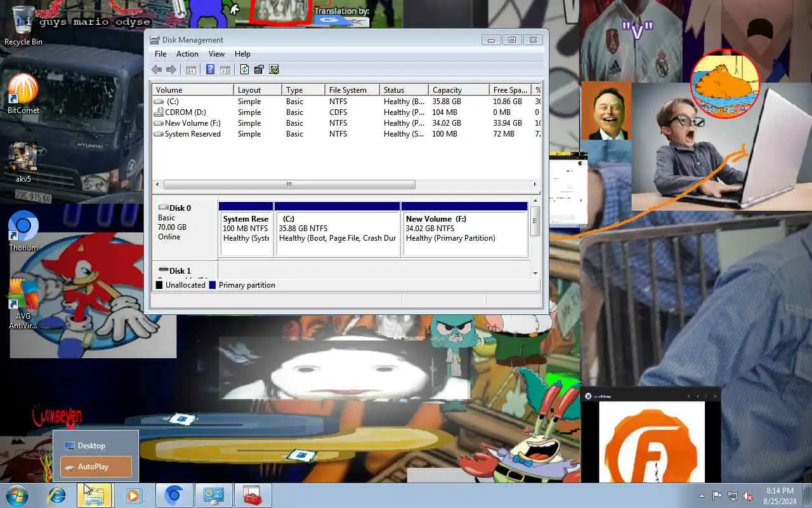Click the Forward arrow in Disk Management toolbar
The image size is (812, 508).
tap(171, 70)
